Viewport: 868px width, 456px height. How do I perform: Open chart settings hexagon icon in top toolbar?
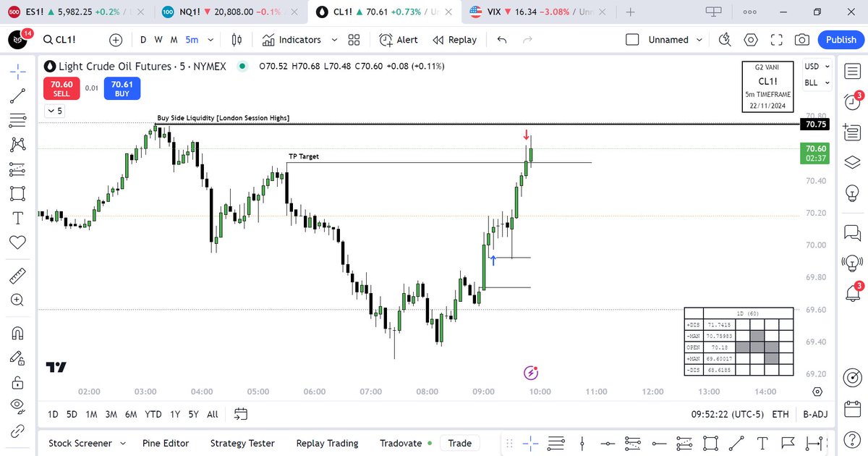pos(751,40)
